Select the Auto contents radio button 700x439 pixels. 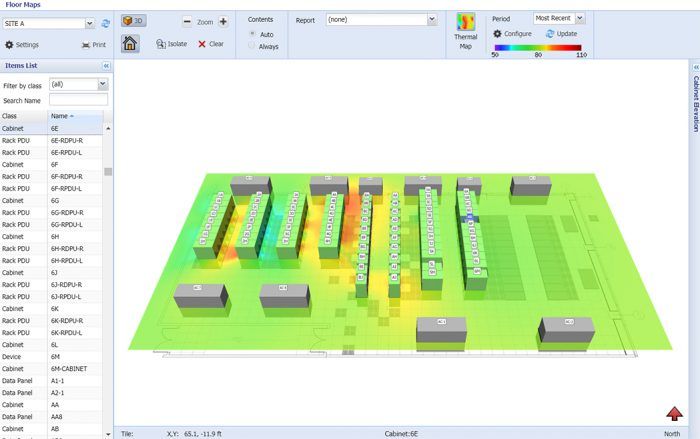pos(252,34)
